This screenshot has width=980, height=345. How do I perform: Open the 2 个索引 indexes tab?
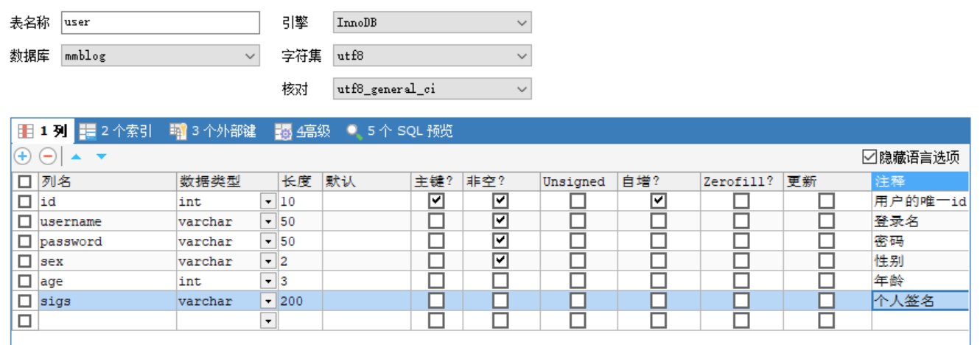click(x=116, y=131)
